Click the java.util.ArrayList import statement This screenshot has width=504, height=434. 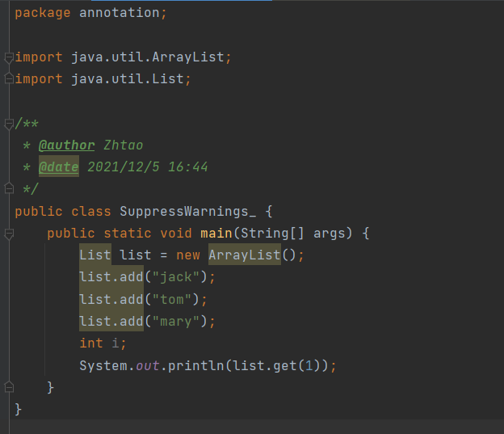tap(123, 57)
